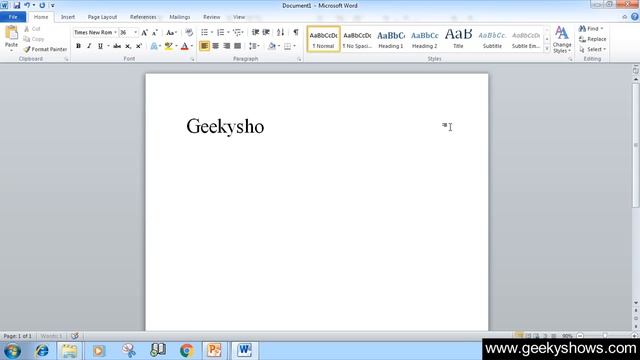The height and width of the screenshot is (360, 640).
Task: Toggle Italic formatting
Action: tap(89, 46)
